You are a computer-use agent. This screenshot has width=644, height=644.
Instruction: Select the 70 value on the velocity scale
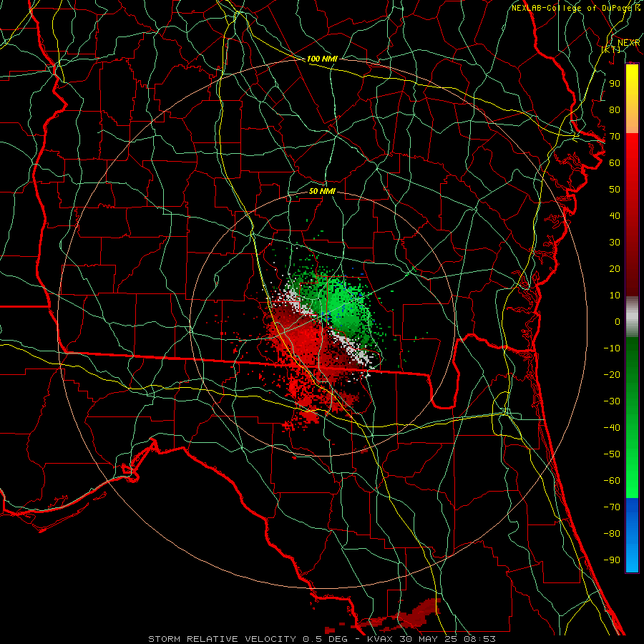615,137
